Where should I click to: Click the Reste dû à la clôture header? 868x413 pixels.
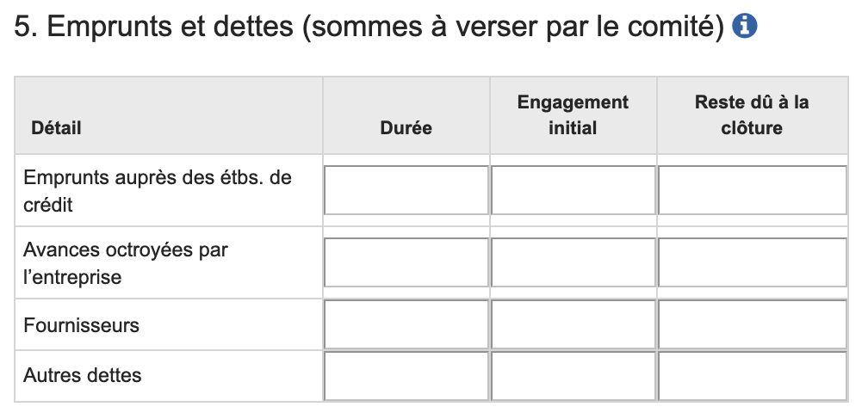(751, 115)
